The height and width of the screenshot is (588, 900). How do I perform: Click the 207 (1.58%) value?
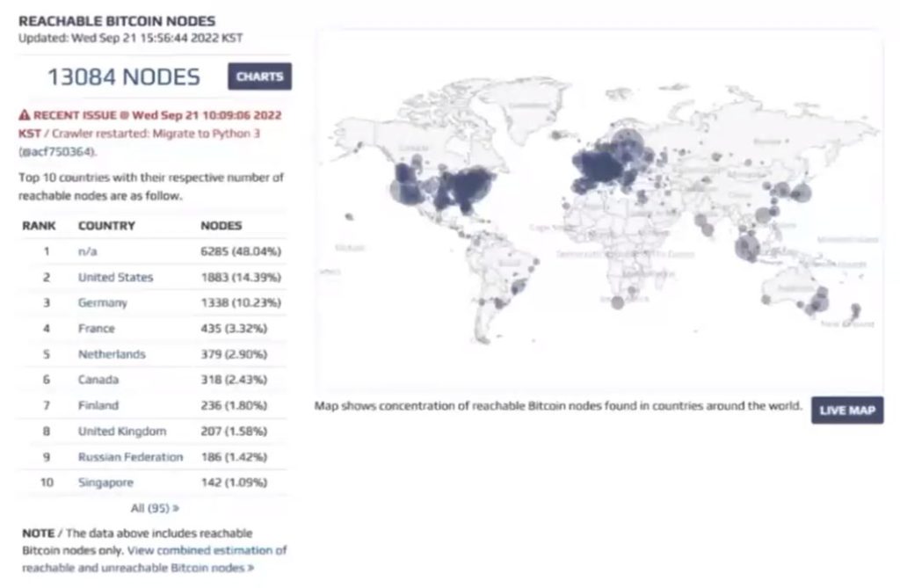(x=234, y=432)
